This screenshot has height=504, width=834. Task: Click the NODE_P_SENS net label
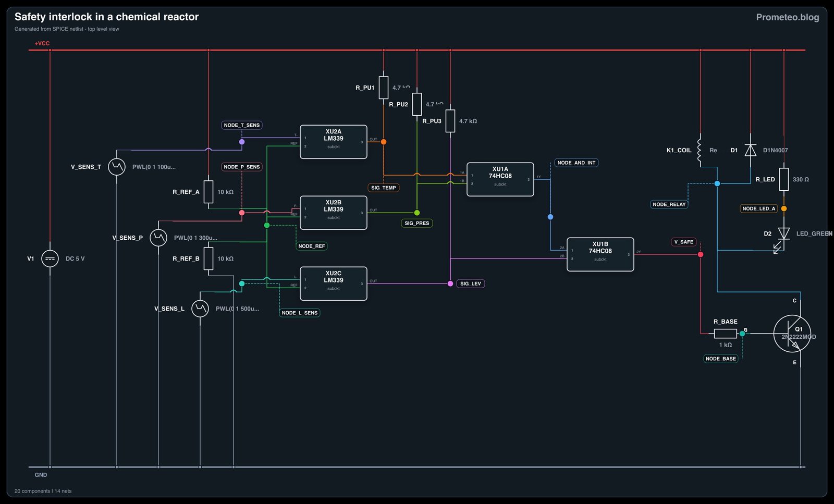(x=242, y=167)
